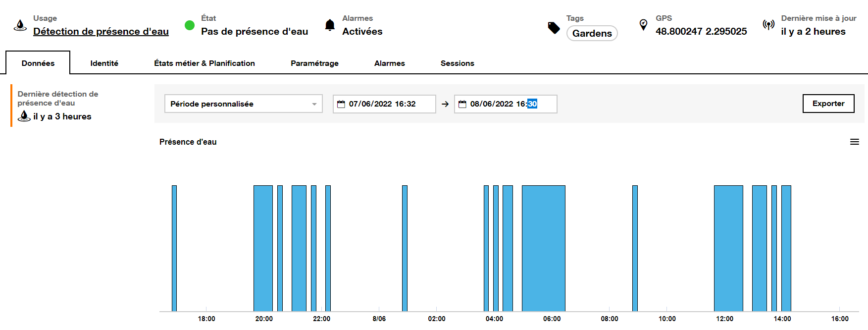Click the start date calendar icon
Screen dimensions: 868x330
point(341,104)
